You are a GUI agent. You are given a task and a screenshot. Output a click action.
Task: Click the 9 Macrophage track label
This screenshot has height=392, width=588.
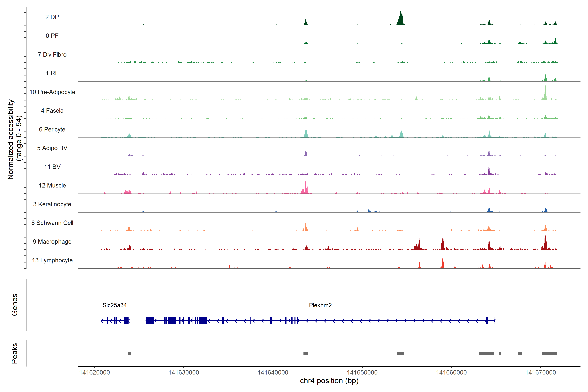[x=52, y=242]
